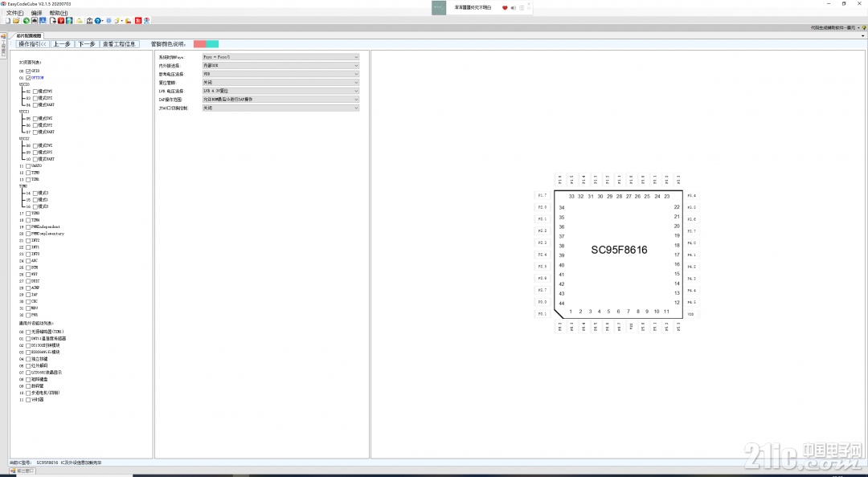
Task: Click the P0.0 pin label on chip
Action: tap(542, 302)
